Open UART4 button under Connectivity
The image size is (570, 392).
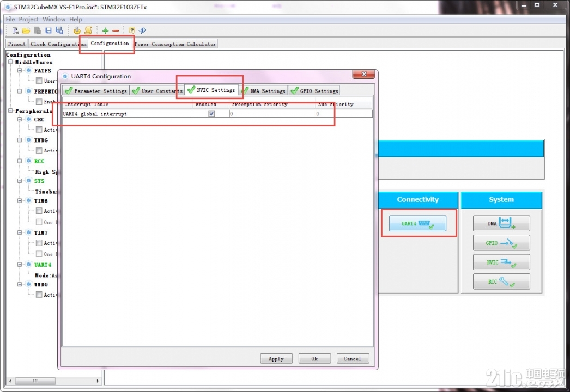tap(417, 223)
